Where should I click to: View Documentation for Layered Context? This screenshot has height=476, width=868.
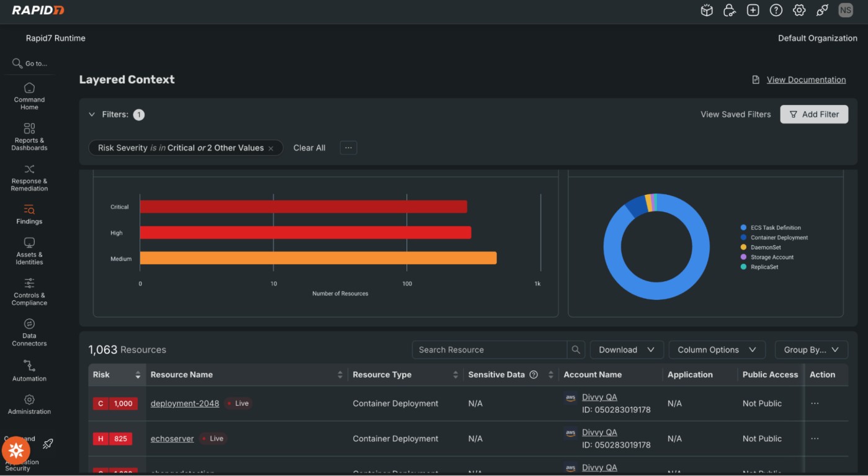coord(806,79)
